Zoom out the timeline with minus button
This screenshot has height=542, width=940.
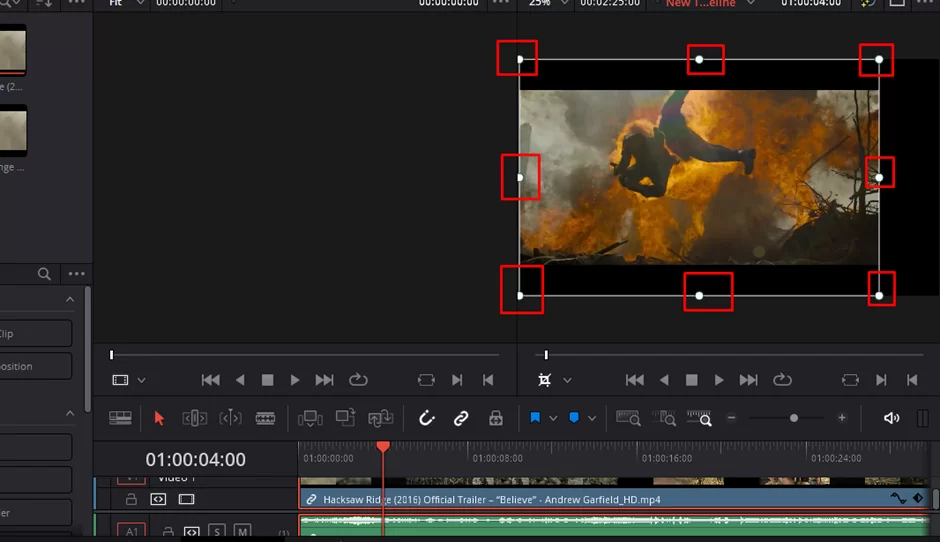click(731, 418)
